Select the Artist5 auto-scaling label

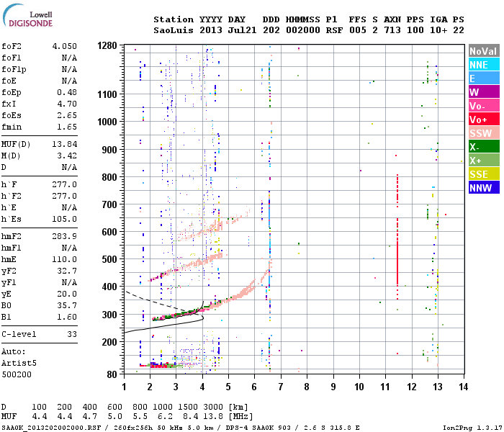[x=19, y=363]
